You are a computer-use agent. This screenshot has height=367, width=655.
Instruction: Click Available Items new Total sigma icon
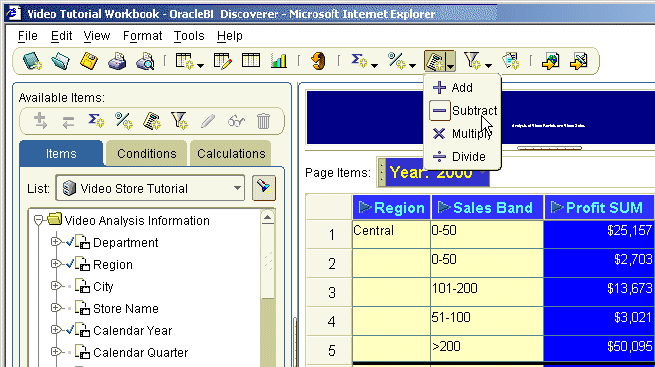(96, 121)
